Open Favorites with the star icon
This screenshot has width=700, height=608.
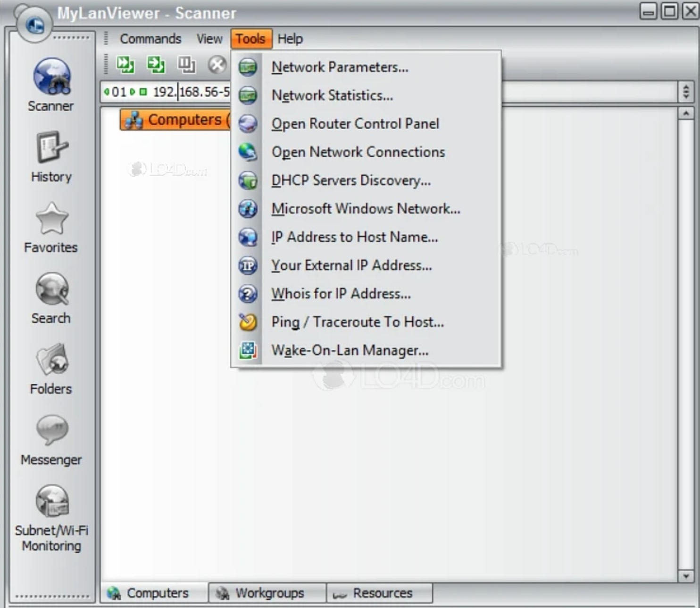click(51, 227)
